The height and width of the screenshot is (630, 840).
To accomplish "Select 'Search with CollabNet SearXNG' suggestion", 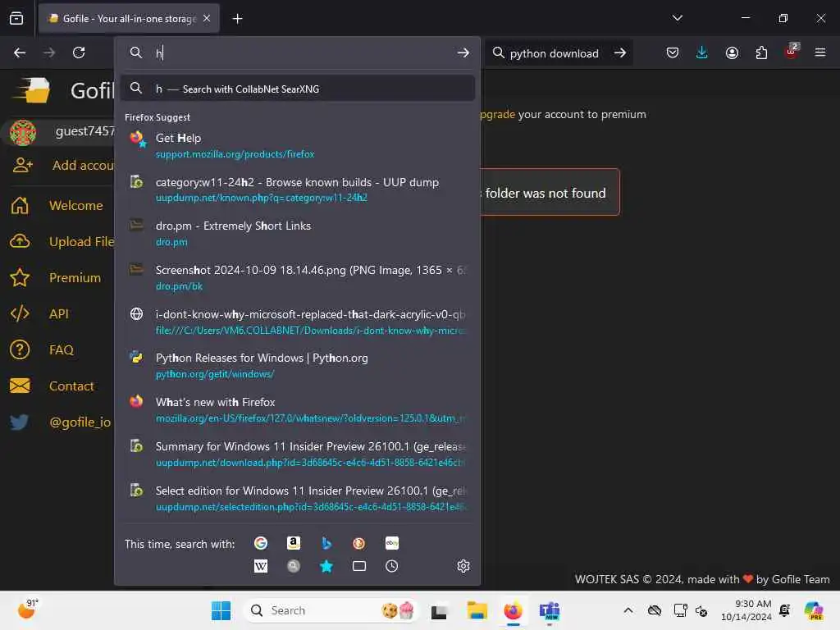I will [x=297, y=89].
